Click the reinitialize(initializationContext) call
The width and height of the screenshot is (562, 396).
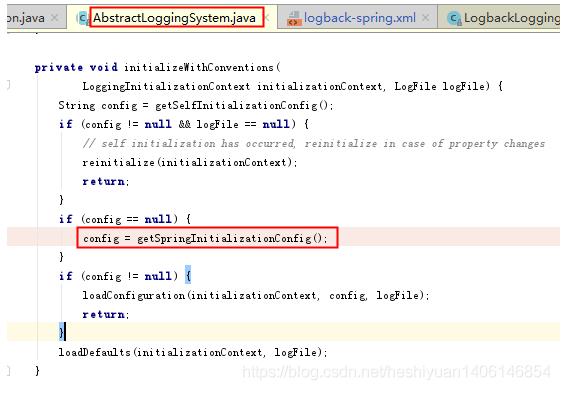pyautogui.click(x=189, y=163)
